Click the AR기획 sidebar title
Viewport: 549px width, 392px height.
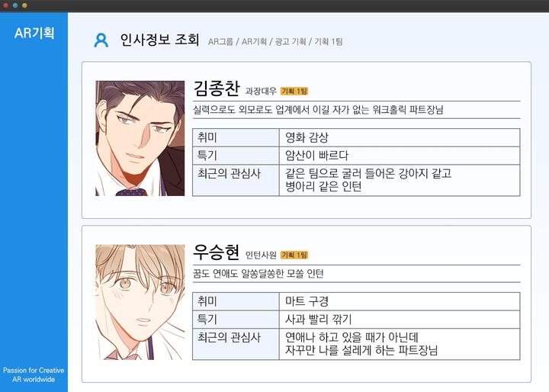tap(34, 33)
